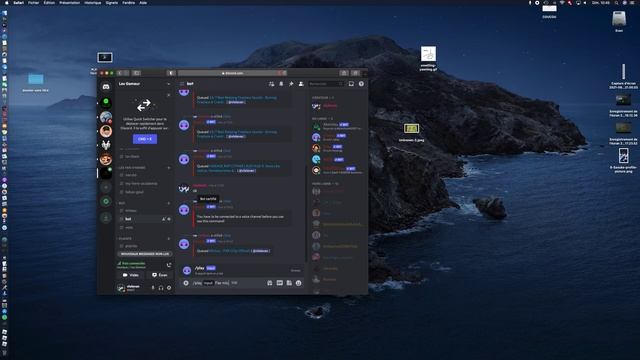Select the yawning gif file on desktop
This screenshot has width=640, height=360.
(428, 59)
